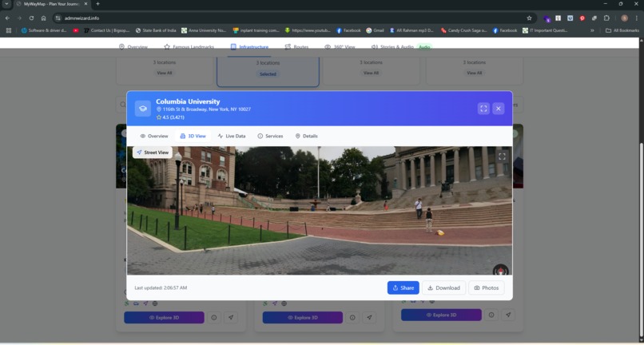Click the admnwizard.info address bar
644x345 pixels.
294,18
